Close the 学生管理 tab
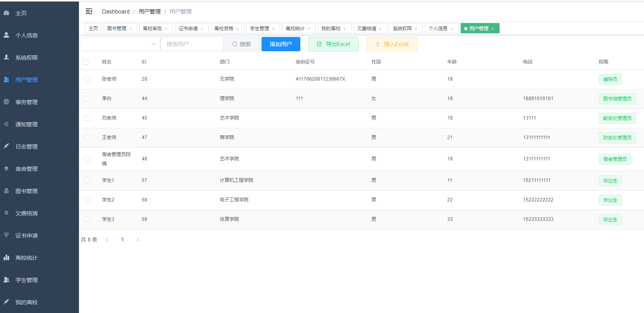 point(273,29)
